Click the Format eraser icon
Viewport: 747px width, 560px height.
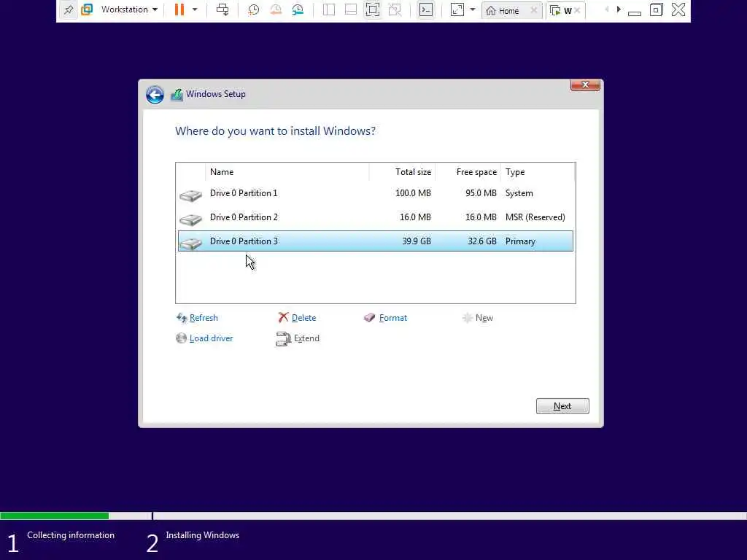369,318
